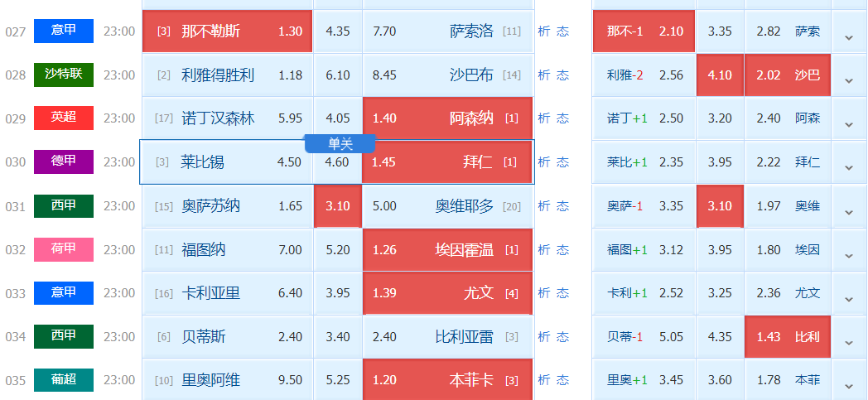
Task: Select 萨索洛 away win 7.70
Action: pos(448,31)
